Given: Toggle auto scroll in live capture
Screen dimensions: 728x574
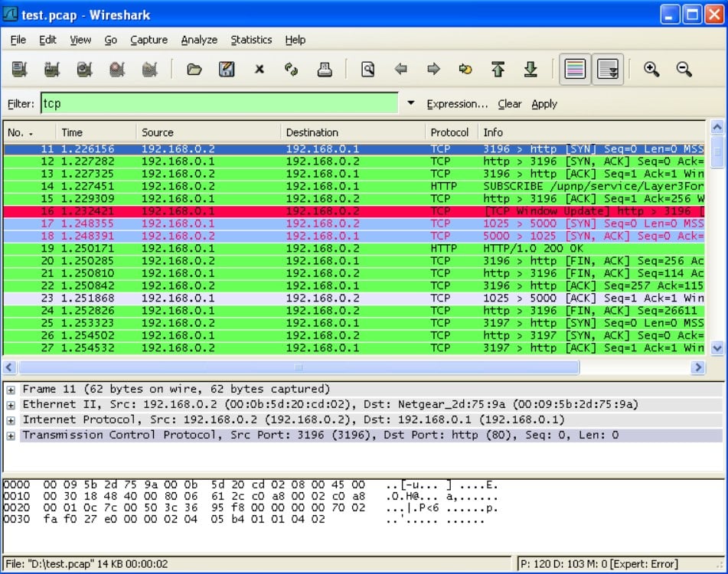Looking at the screenshot, I should (607, 70).
